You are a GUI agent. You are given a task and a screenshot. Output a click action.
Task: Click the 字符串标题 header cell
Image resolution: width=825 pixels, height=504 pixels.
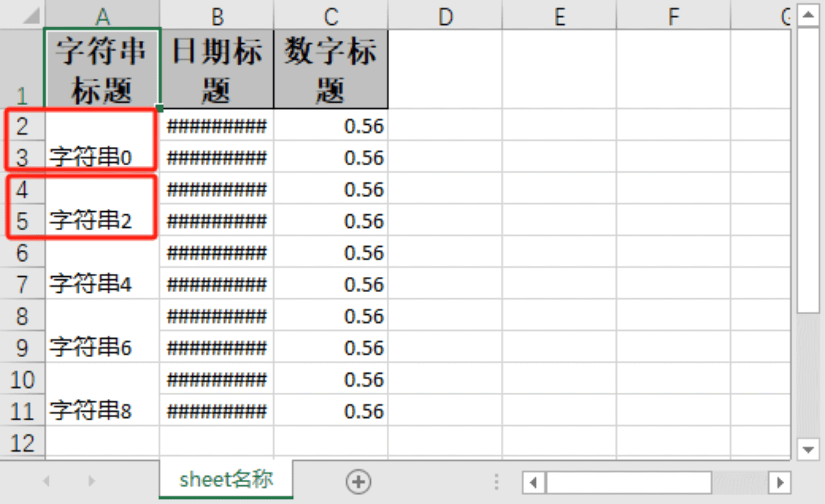(x=102, y=70)
